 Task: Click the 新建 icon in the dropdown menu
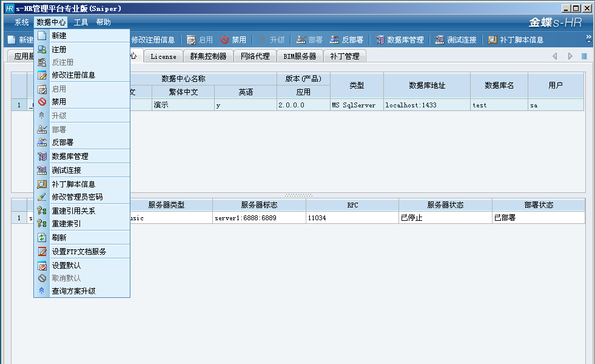[x=42, y=36]
